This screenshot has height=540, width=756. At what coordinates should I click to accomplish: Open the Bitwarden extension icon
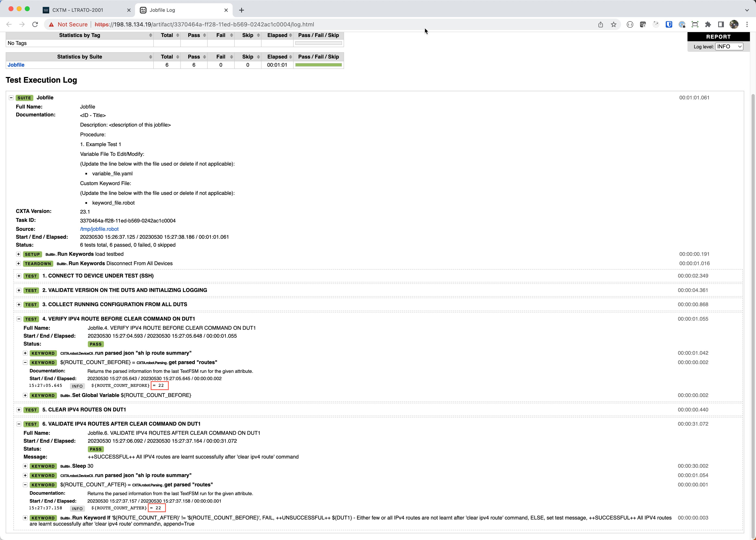pos(669,24)
